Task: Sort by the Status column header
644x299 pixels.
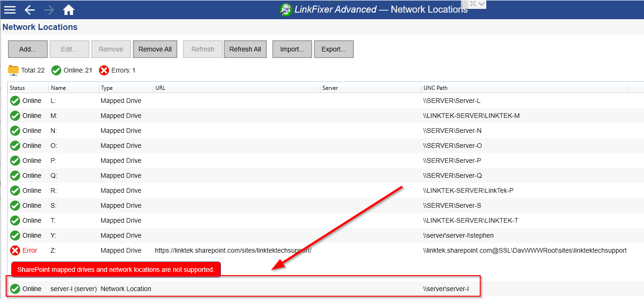Action: click(x=28, y=88)
